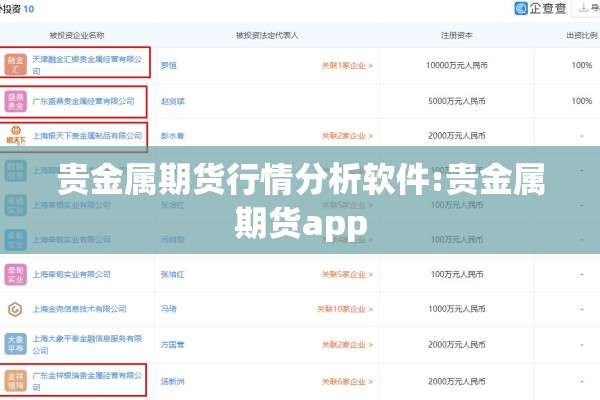Click 2000万元人民币 in the 广东金祥银瑞 row
This screenshot has width=600, height=400.
click(457, 381)
